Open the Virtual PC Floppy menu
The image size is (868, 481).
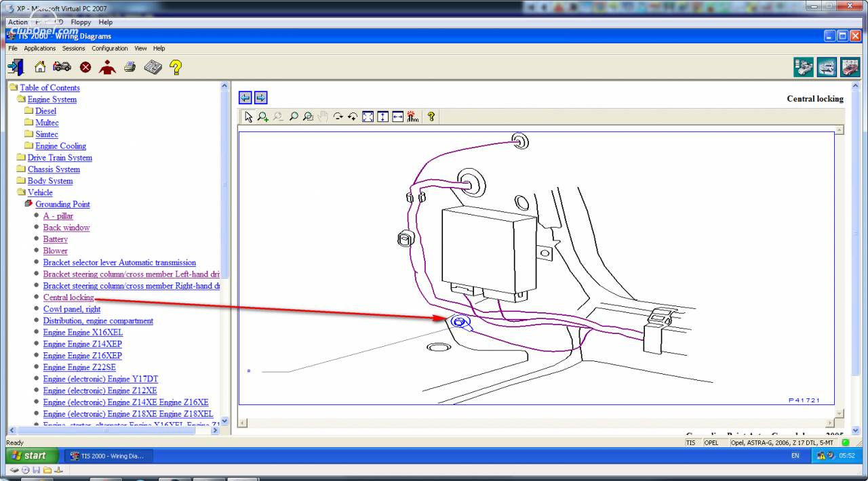tap(81, 22)
